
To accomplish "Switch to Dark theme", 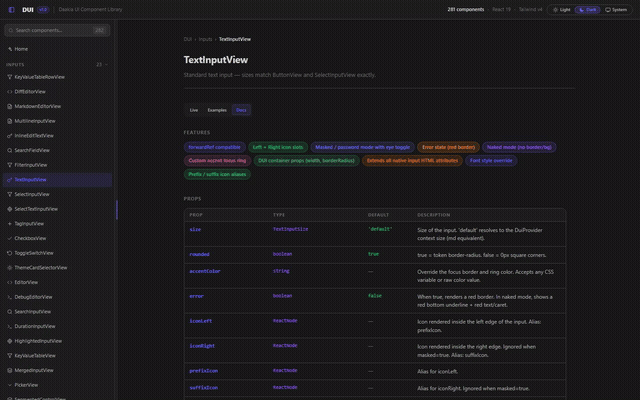I will [588, 9].
